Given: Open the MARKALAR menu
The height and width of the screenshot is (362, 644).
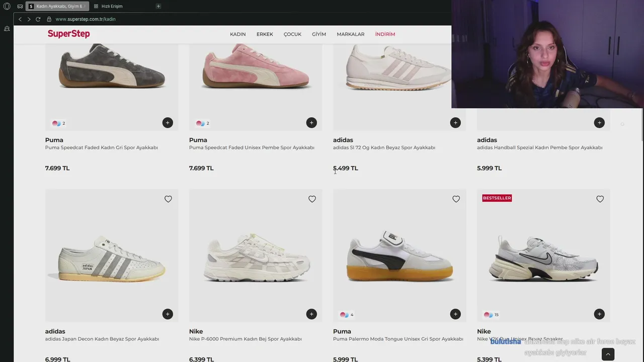Looking at the screenshot, I should [x=351, y=34].
